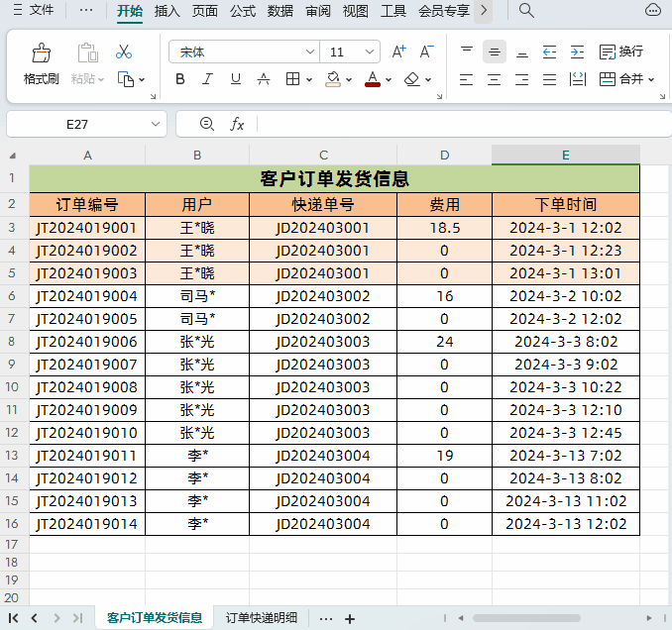
Task: Toggle Italic formatting
Action: click(x=207, y=79)
